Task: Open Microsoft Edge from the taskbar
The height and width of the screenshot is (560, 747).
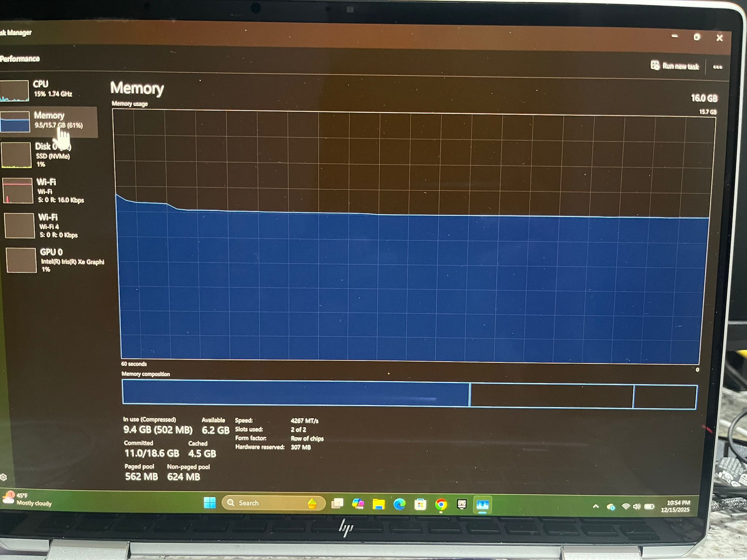Action: (400, 504)
